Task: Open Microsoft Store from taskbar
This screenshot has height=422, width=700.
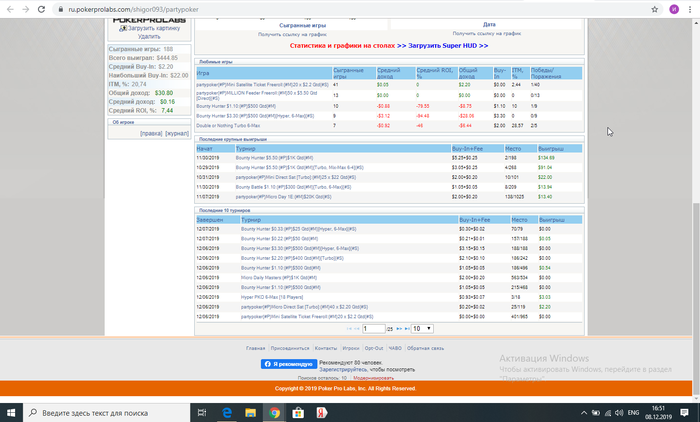Action: (298, 413)
